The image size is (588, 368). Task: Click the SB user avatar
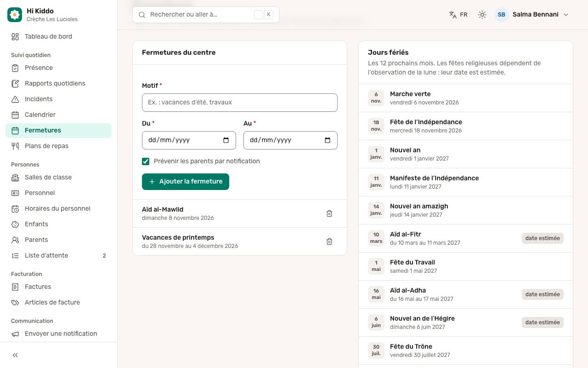tap(502, 15)
